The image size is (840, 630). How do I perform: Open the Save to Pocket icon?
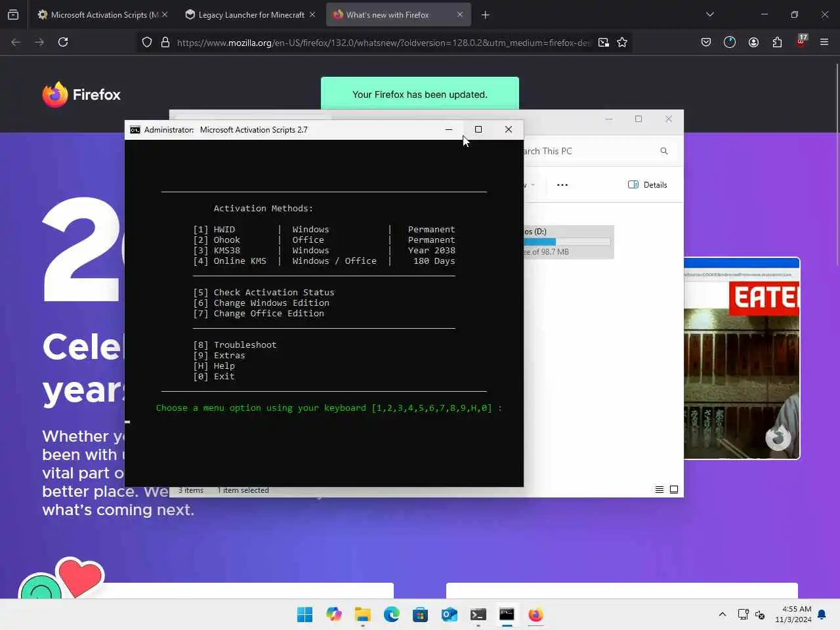(706, 42)
